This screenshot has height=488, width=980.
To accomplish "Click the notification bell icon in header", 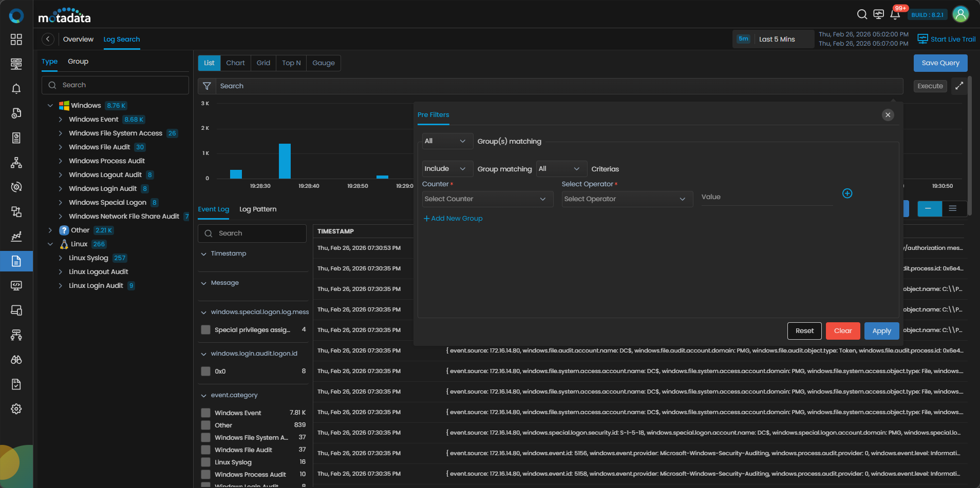I will (x=895, y=14).
